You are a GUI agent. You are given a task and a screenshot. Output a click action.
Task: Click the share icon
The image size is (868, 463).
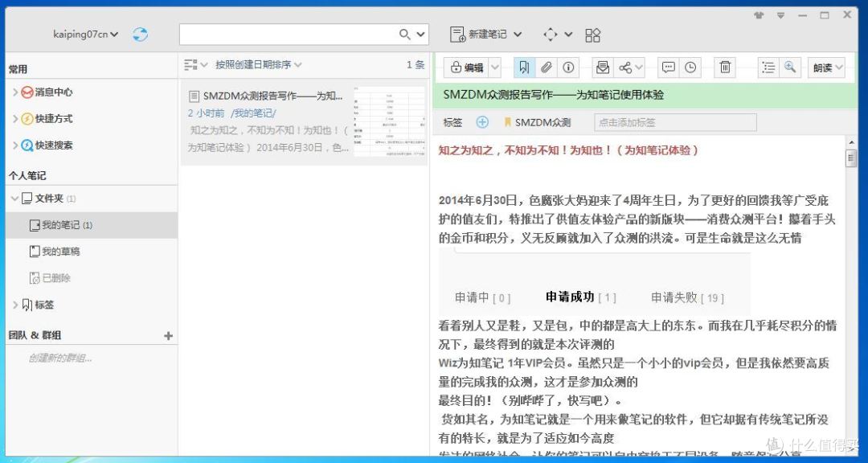coord(625,68)
